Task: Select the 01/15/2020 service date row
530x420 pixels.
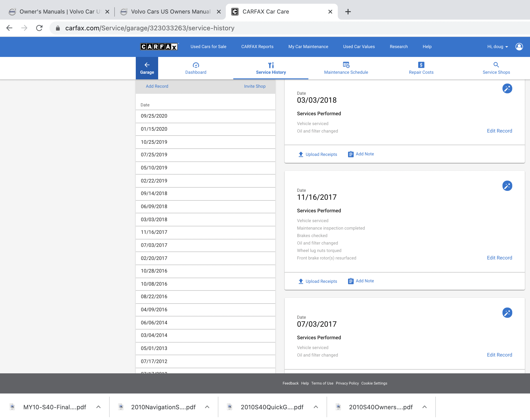Action: tap(205, 129)
